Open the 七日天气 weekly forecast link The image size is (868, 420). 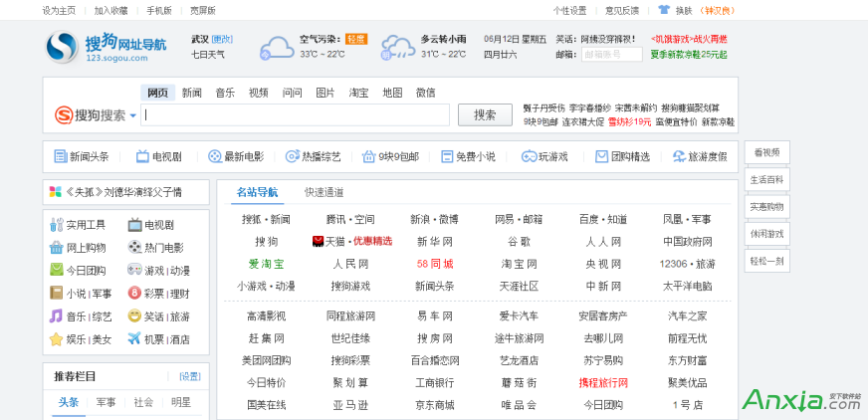pyautogui.click(x=208, y=54)
